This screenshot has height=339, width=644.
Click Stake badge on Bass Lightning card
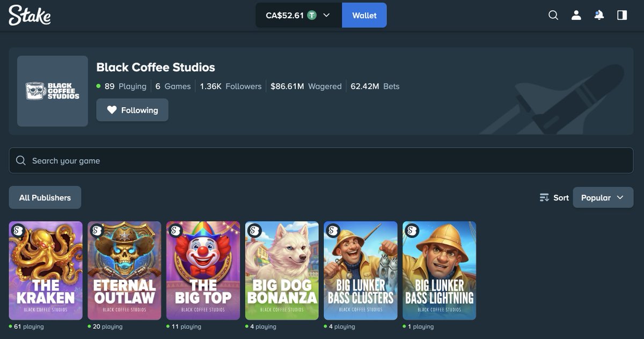point(412,231)
